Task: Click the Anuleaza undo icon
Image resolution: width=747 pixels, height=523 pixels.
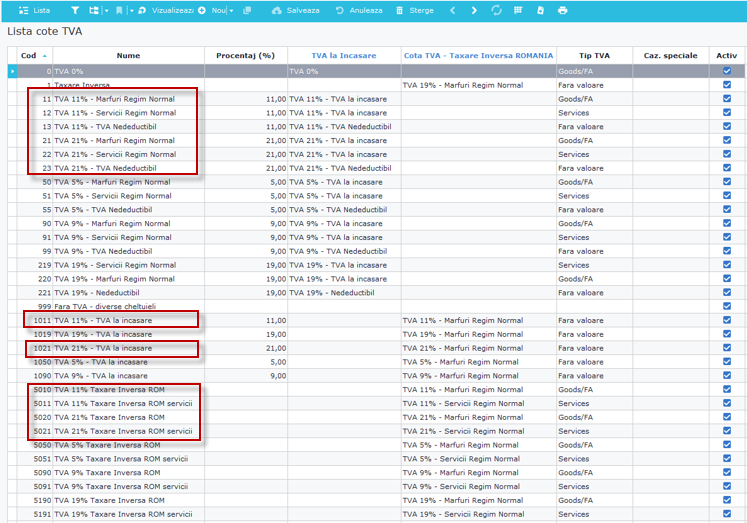Action: [339, 10]
